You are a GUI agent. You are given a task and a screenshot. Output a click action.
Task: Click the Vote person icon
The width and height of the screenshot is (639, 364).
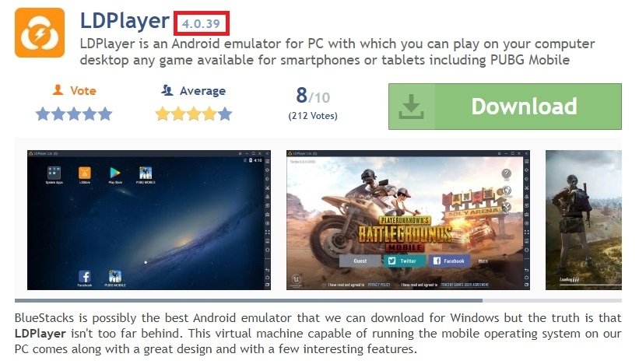point(58,90)
